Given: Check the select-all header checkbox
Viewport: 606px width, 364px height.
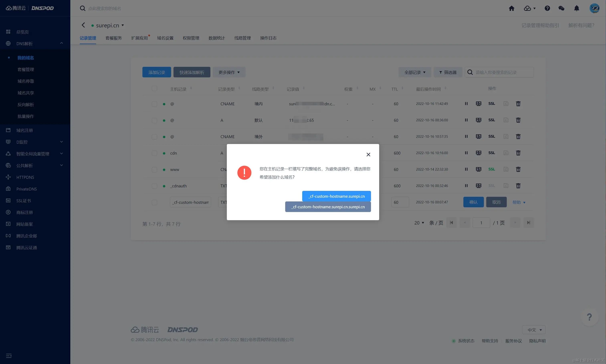Looking at the screenshot, I should click(154, 89).
